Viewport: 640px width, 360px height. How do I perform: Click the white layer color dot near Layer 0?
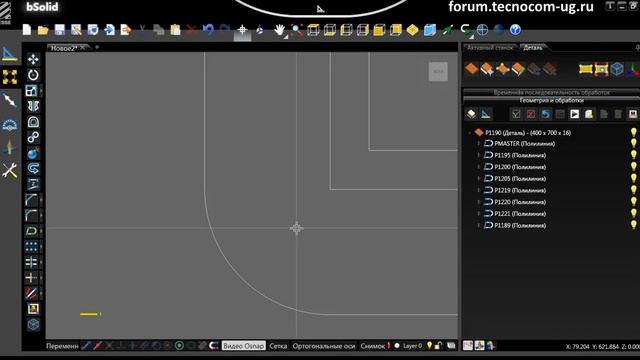397,346
